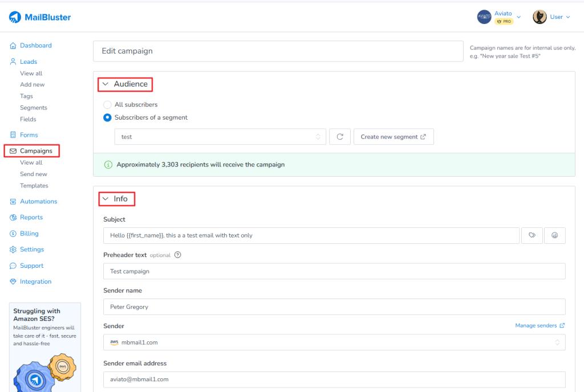Select All subscribers radio option

(x=107, y=104)
